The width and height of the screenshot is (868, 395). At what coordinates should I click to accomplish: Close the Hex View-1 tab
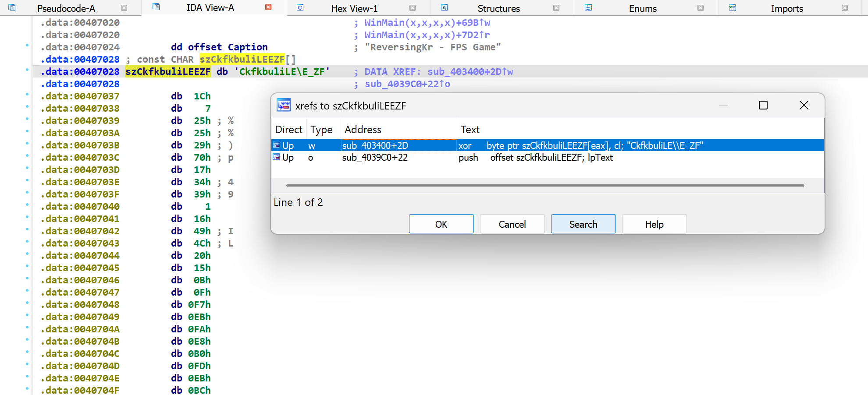pyautogui.click(x=413, y=8)
